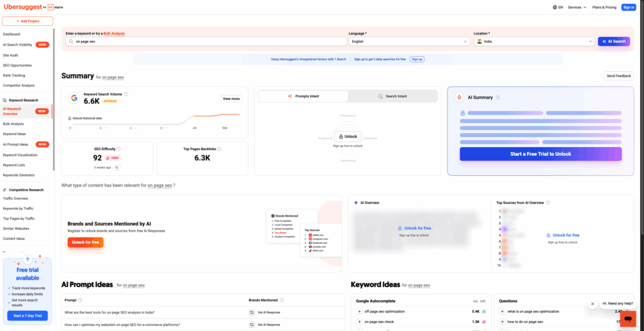Click help icon next to Prompt column header
Image resolution: width=644 pixels, height=331 pixels.
(x=80, y=300)
